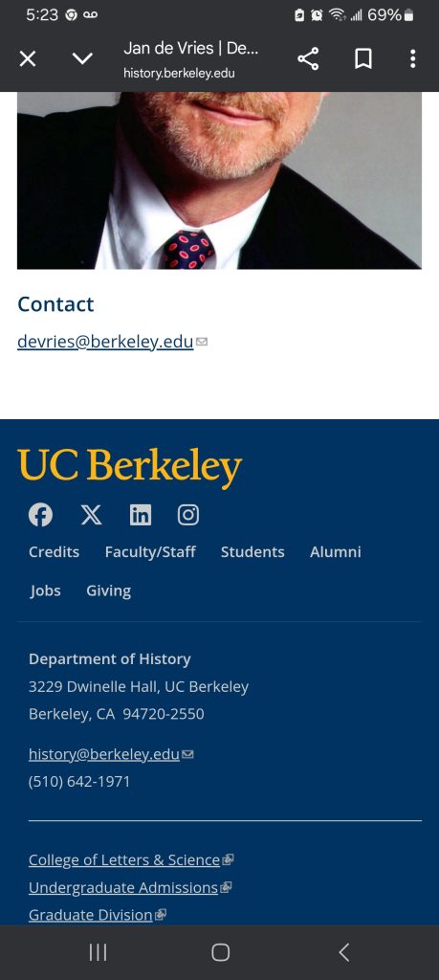Email devries@berkeley.edu contact link
The width and height of the screenshot is (439, 980).
click(105, 342)
